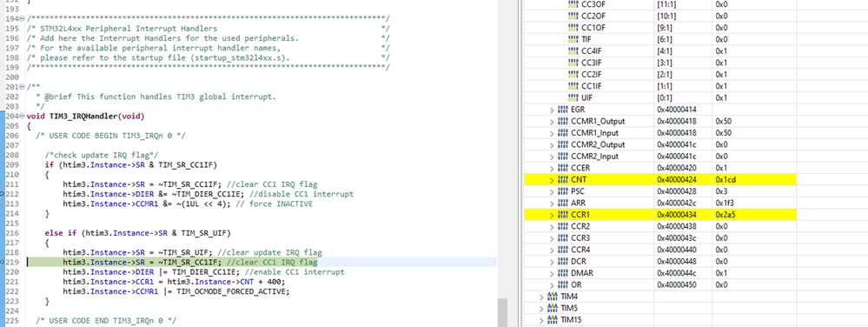Image resolution: width=868 pixels, height=327 pixels.
Task: Click the CNT value 0x1cd
Action: [x=726, y=179]
